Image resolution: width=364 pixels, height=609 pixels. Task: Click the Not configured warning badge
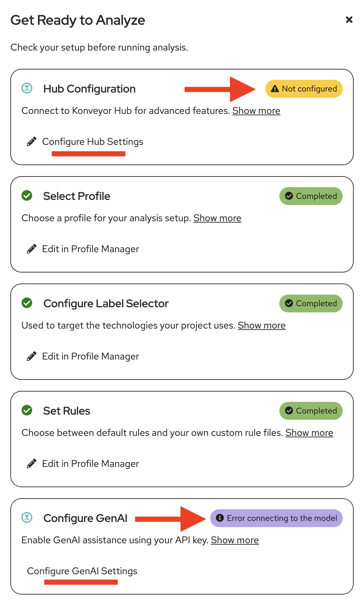click(304, 89)
